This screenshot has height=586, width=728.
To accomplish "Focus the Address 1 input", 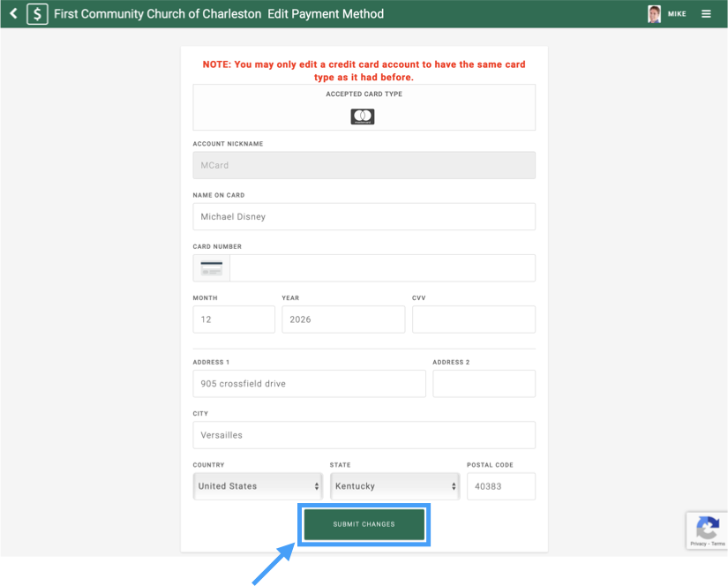I will 309,384.
